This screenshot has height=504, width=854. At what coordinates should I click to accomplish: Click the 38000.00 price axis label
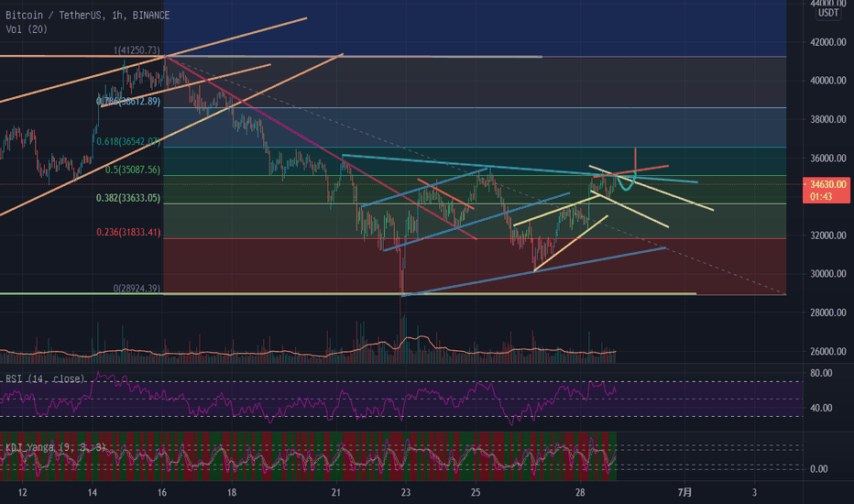[827, 119]
